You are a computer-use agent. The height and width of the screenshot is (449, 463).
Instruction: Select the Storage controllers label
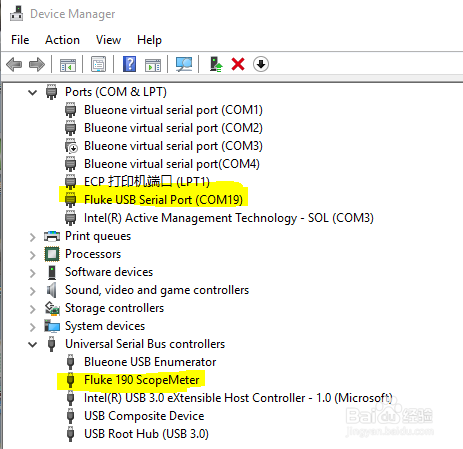[114, 308]
